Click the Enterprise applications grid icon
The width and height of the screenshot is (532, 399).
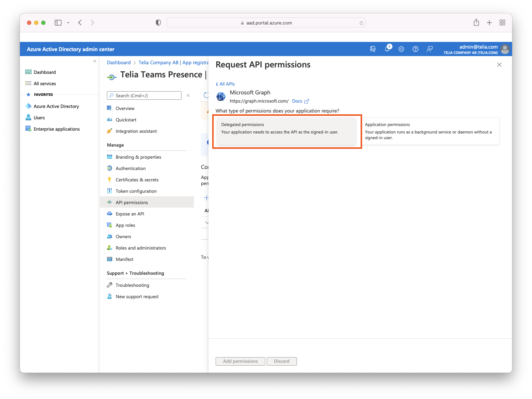tap(28, 129)
